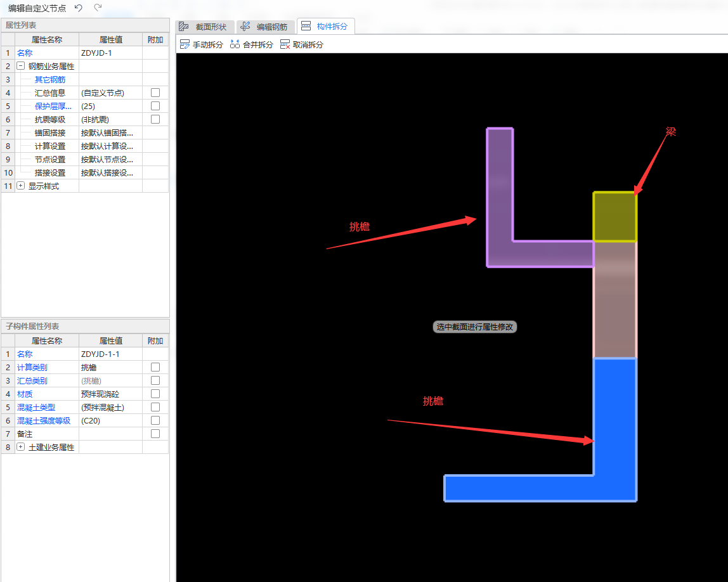Expand the 土建业务属性 group
Image resolution: width=728 pixels, height=582 pixels.
[x=20, y=447]
